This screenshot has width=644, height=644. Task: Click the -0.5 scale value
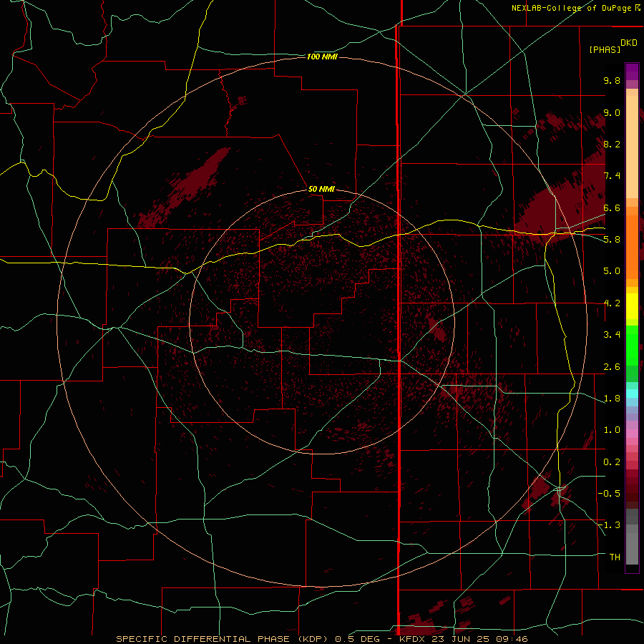609,493
